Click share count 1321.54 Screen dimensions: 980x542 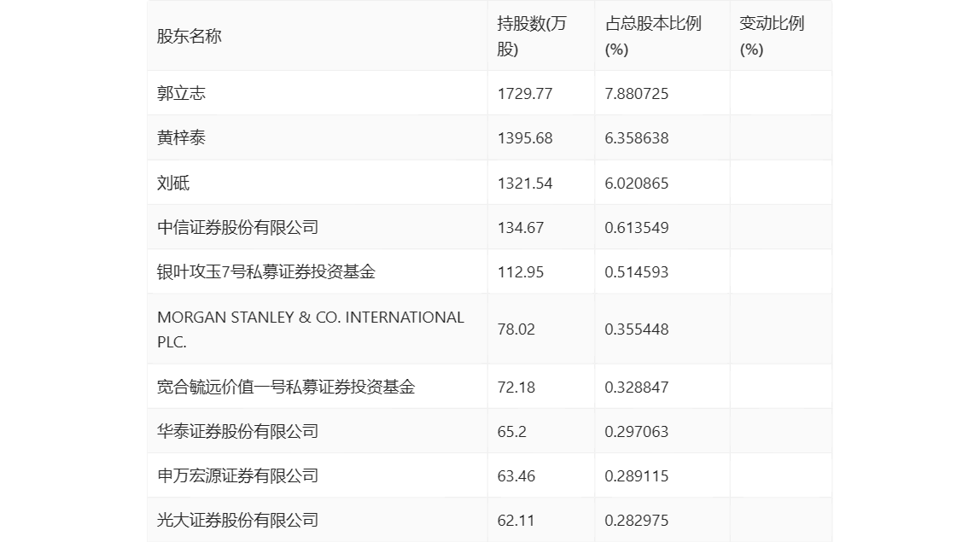coord(525,184)
